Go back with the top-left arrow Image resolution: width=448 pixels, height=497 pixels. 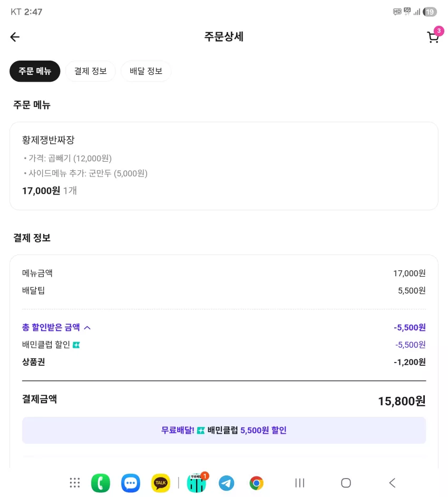point(15,37)
